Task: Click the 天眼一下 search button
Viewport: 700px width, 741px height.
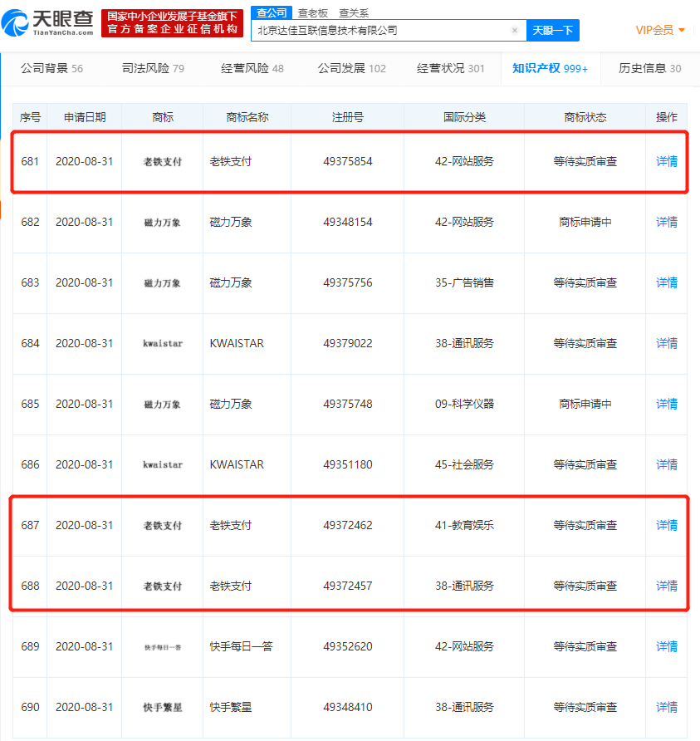Action: (x=553, y=30)
